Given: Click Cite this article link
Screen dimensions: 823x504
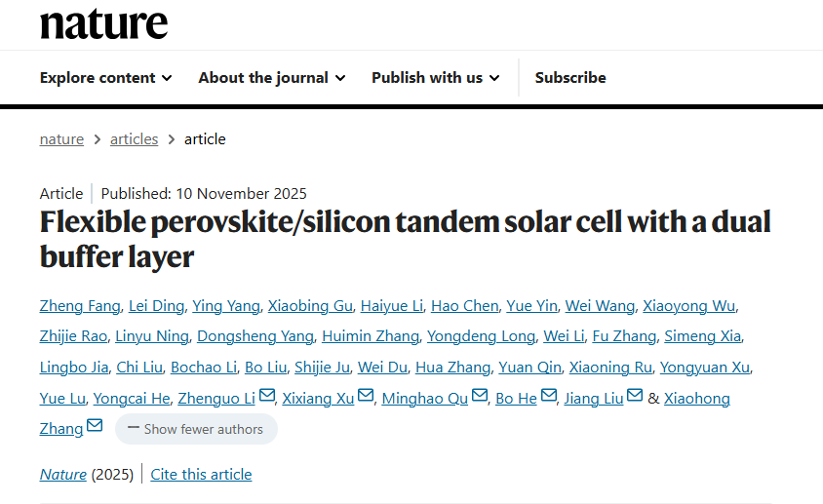Looking at the screenshot, I should click(x=202, y=475).
